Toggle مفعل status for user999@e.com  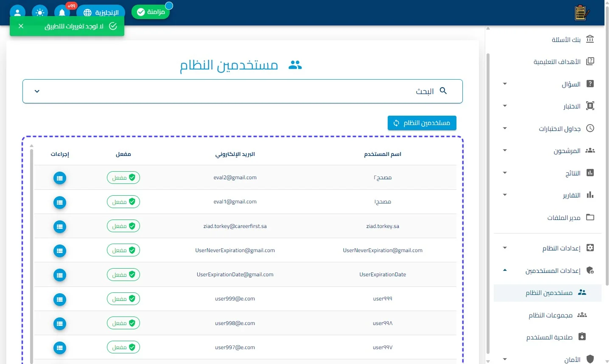pos(123,299)
